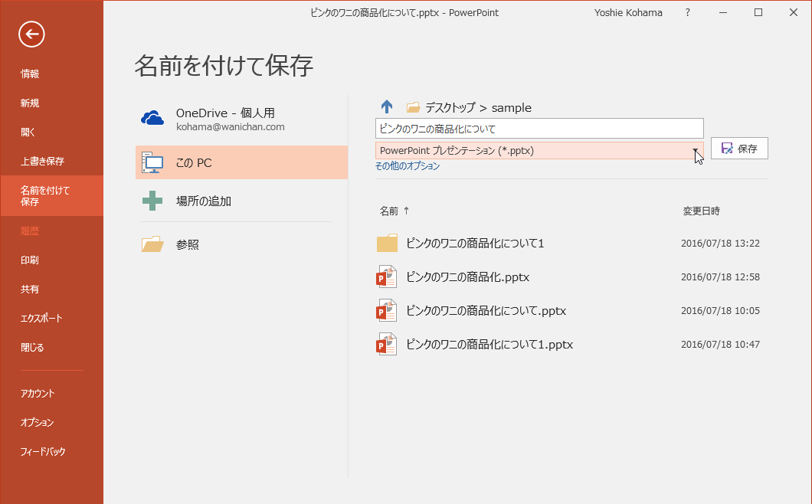812x504 pixels.
Task: Click the file name input field
Action: [539, 129]
